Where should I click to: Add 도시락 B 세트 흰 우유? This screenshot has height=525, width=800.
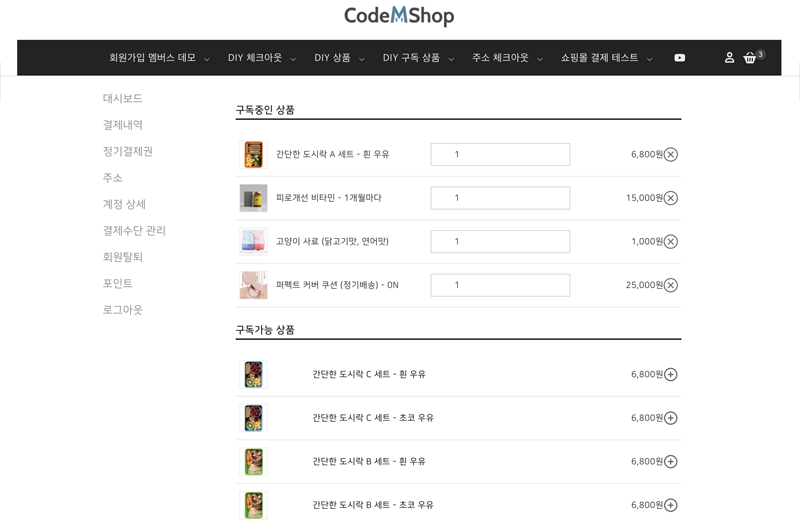[671, 462]
